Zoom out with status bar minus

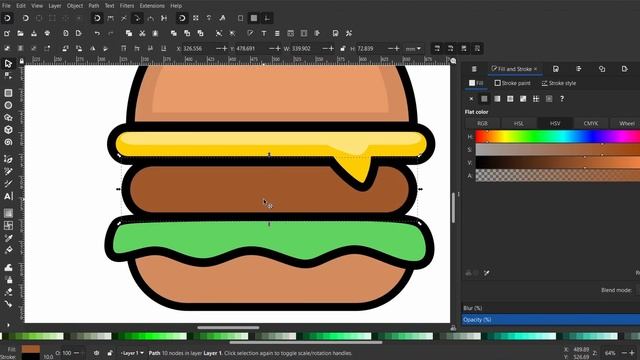[624, 353]
